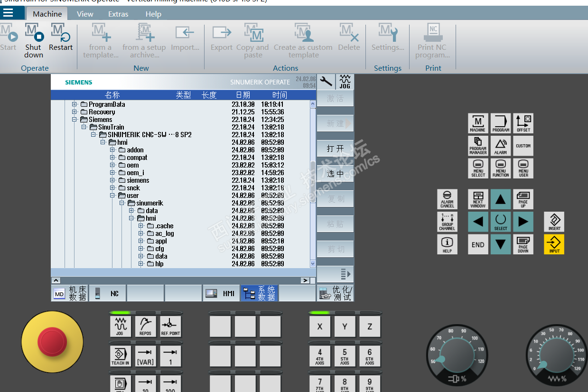
Task: Collapse the Siemens folder tree node
Action: click(x=75, y=120)
